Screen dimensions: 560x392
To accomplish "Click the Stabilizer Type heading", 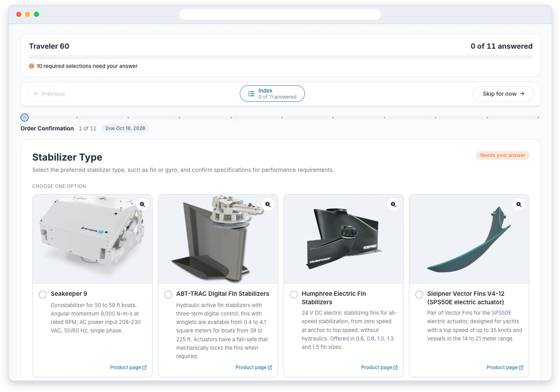I will click(67, 157).
